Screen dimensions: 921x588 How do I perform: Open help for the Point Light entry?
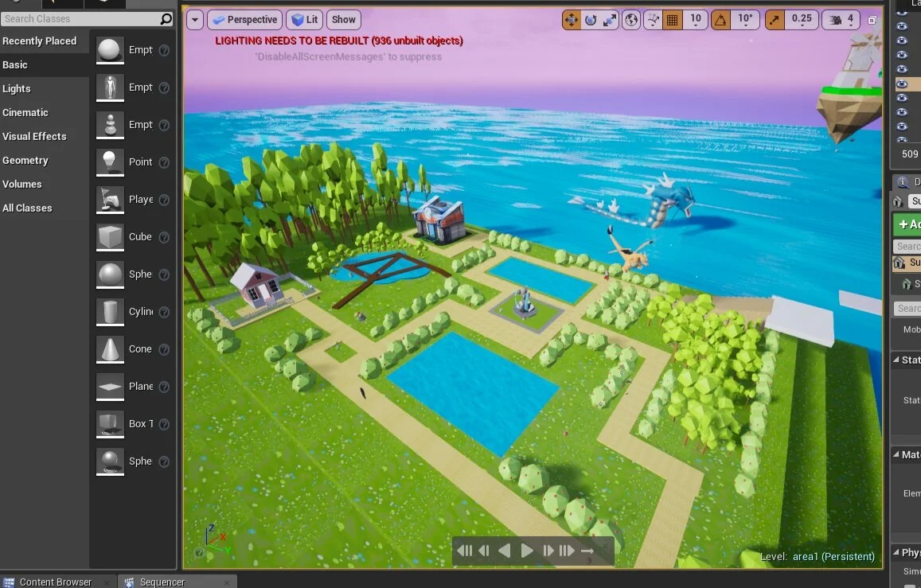pyautogui.click(x=165, y=162)
